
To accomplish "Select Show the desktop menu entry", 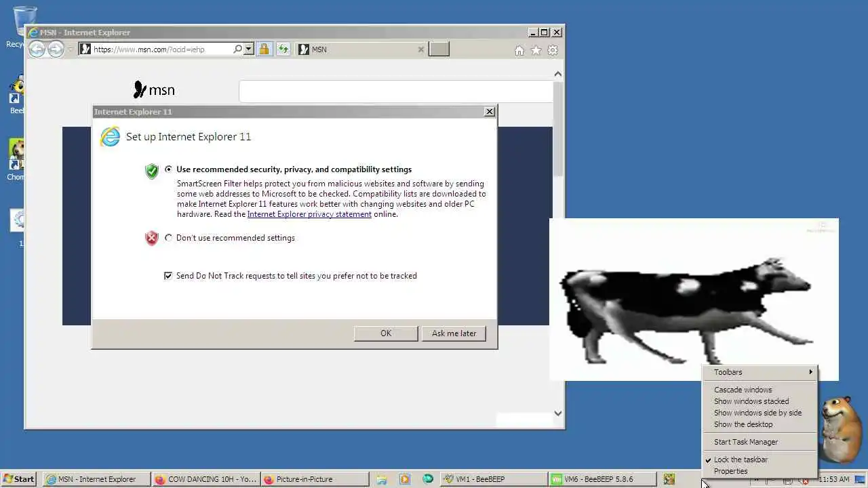I will point(759,424).
